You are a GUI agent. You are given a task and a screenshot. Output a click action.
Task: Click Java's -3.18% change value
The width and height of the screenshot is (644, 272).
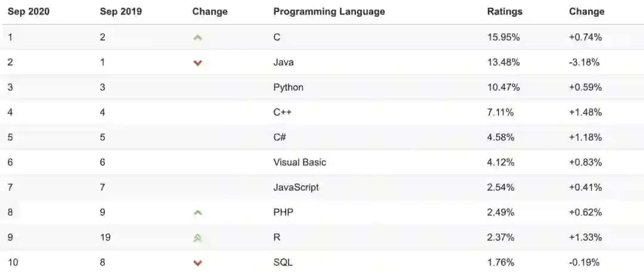[584, 62]
